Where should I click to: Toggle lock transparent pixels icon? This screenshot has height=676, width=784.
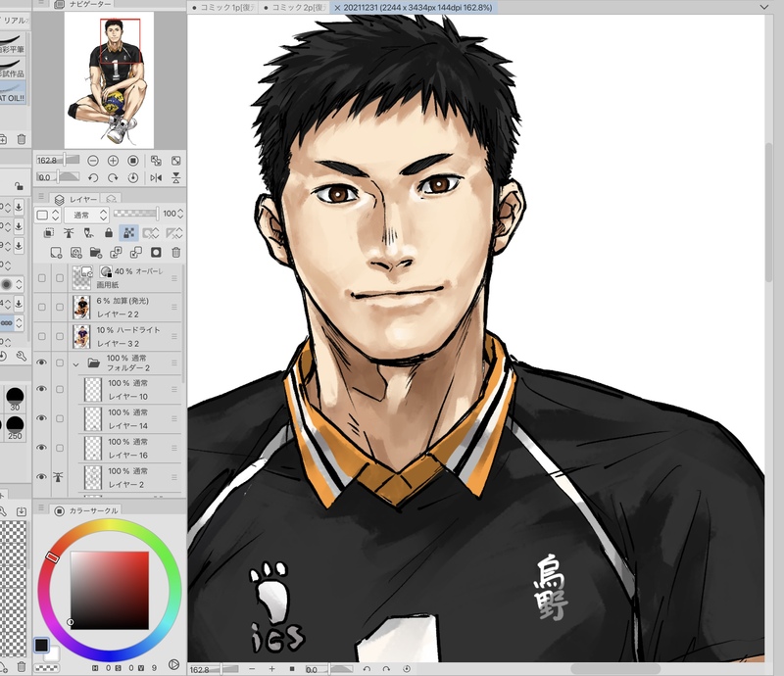tap(128, 232)
